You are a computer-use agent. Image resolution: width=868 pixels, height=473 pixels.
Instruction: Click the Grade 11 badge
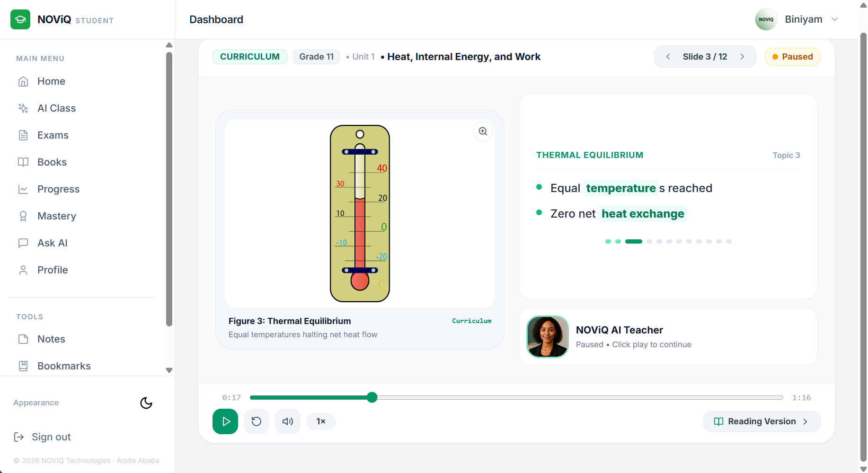point(317,57)
